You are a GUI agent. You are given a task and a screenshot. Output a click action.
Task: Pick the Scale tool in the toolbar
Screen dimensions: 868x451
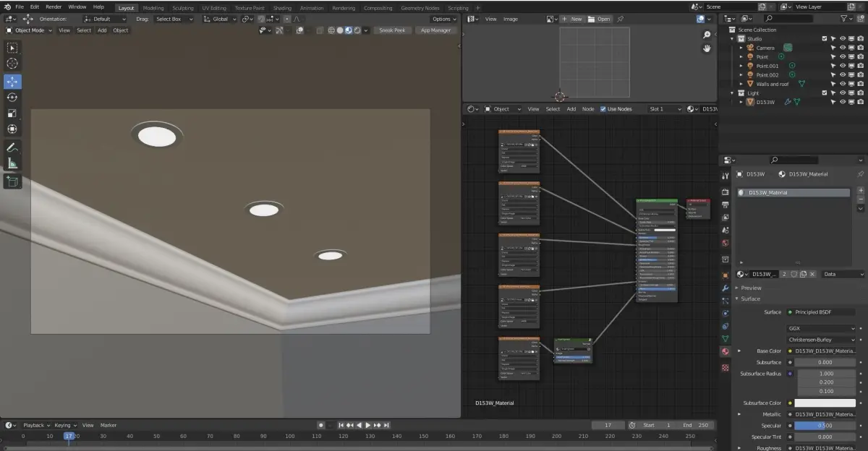point(12,113)
